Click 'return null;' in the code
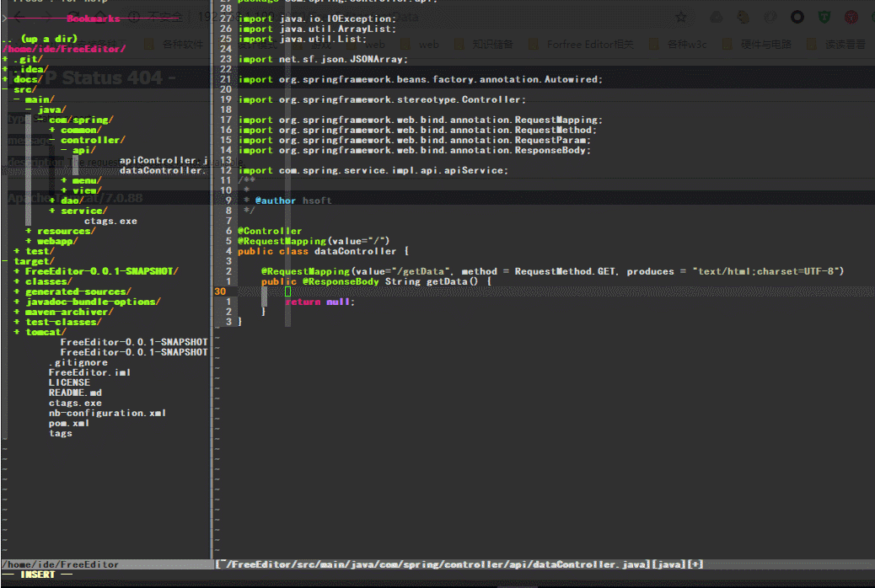875x588 pixels. [319, 302]
